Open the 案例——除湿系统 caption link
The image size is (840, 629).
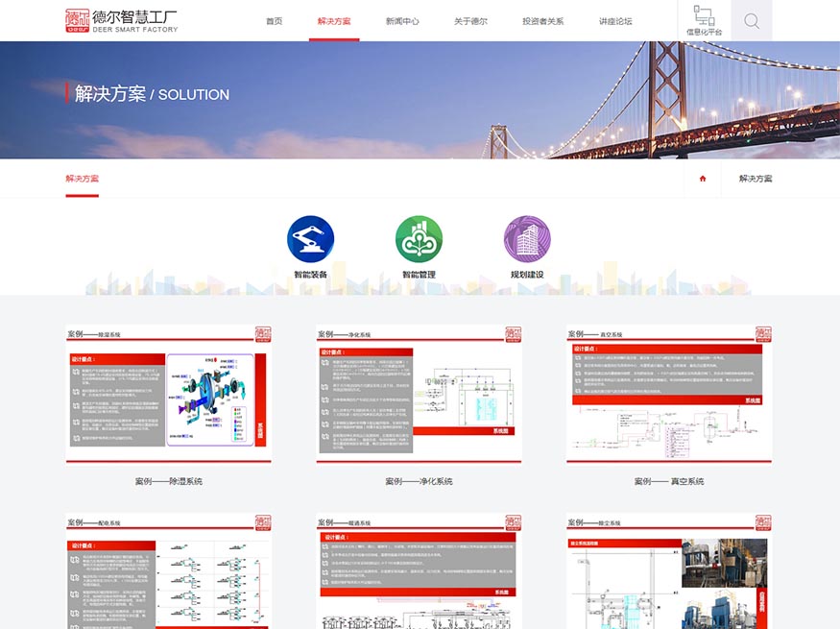pos(168,481)
